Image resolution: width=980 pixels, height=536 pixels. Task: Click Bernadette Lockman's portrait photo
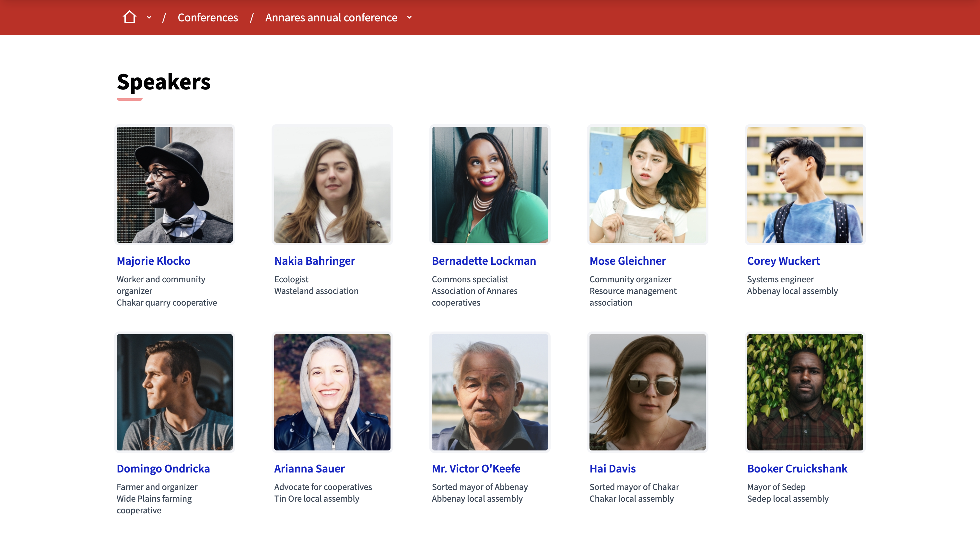tap(490, 184)
